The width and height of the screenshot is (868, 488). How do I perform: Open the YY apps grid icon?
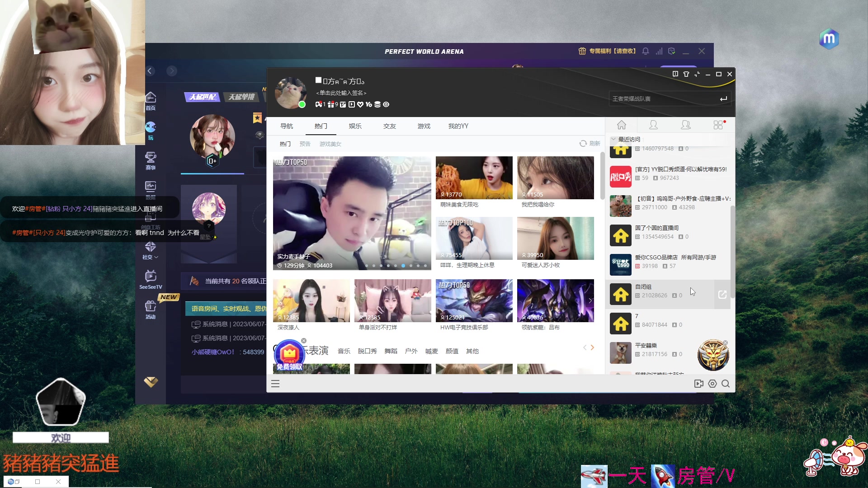(718, 125)
